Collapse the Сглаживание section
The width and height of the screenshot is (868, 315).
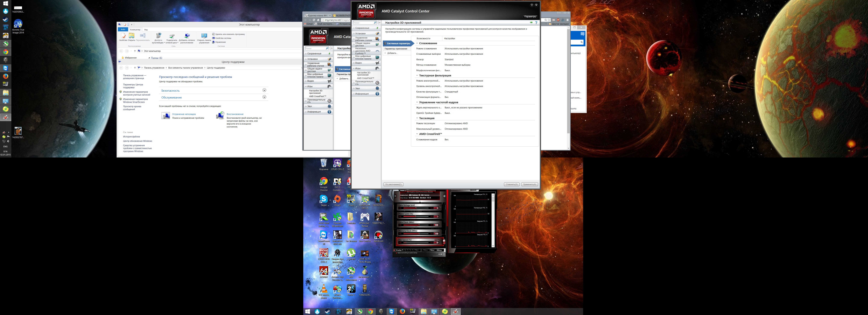[x=417, y=43]
